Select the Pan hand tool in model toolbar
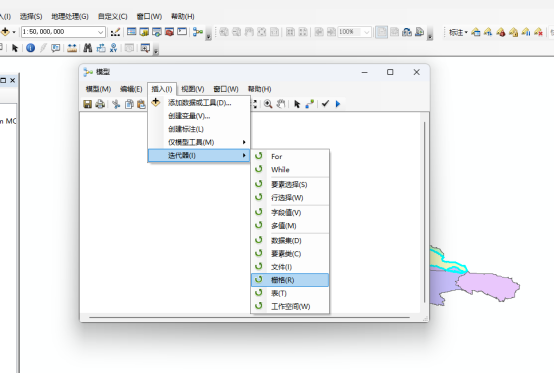554x373 pixels. click(x=281, y=104)
